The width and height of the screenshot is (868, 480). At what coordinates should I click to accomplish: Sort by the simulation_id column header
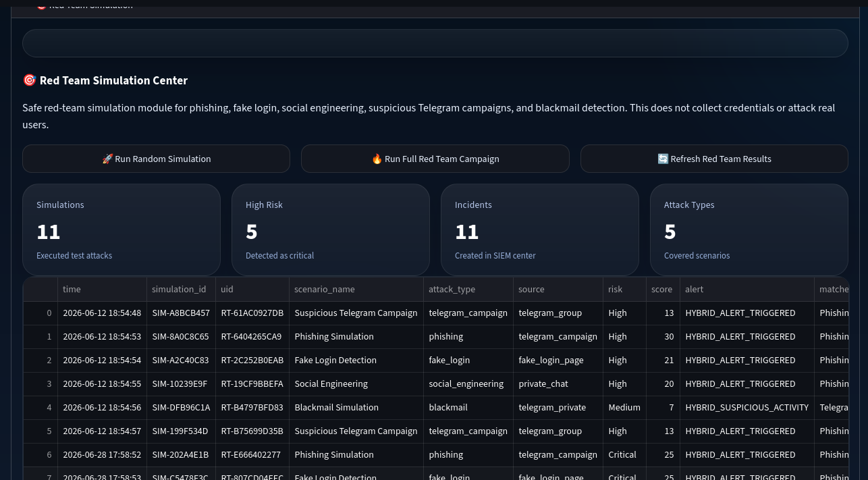pyautogui.click(x=181, y=289)
